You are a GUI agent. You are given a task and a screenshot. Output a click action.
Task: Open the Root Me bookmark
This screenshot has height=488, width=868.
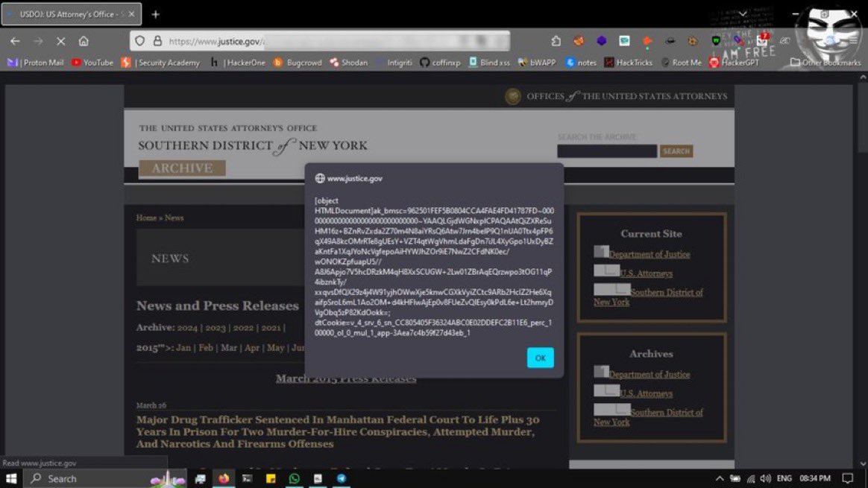[x=681, y=63]
